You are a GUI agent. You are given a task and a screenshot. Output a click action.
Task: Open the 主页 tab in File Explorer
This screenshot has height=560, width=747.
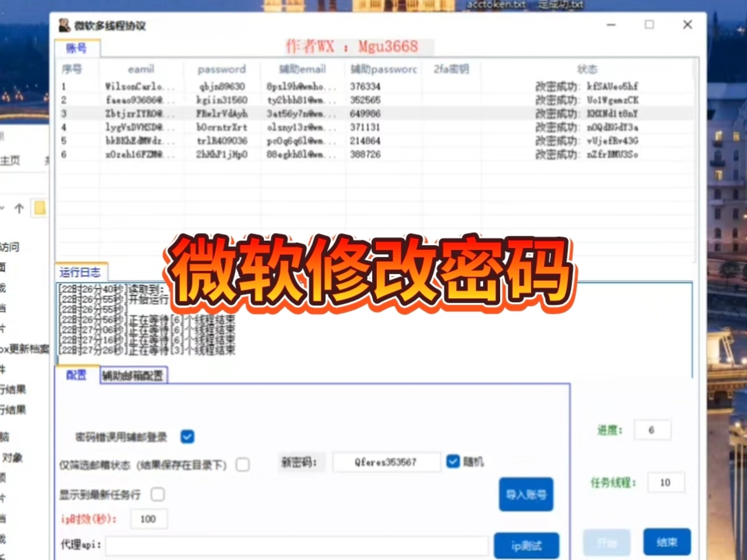coord(10,160)
